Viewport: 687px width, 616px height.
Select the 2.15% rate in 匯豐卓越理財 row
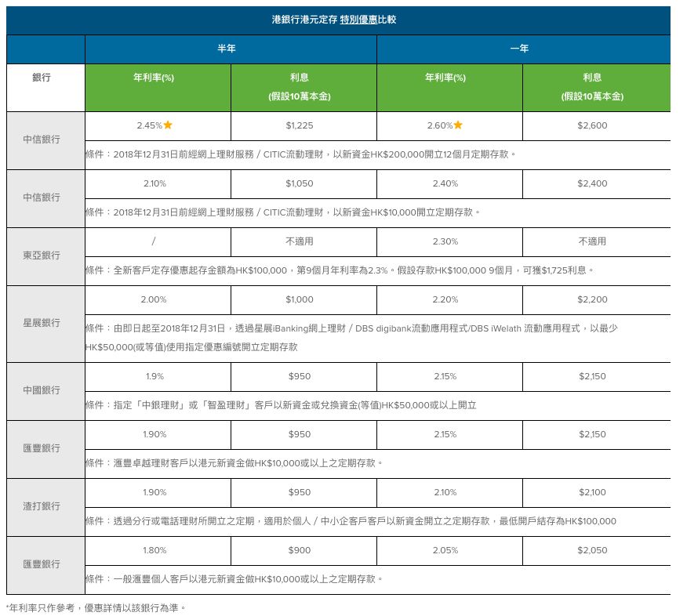(x=449, y=435)
